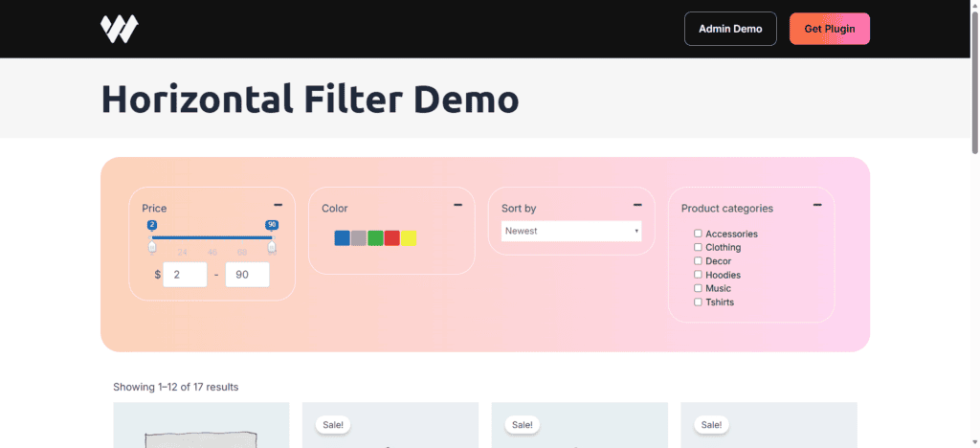Image resolution: width=980 pixels, height=448 pixels.
Task: Select the gray color swatch
Action: [x=359, y=238]
